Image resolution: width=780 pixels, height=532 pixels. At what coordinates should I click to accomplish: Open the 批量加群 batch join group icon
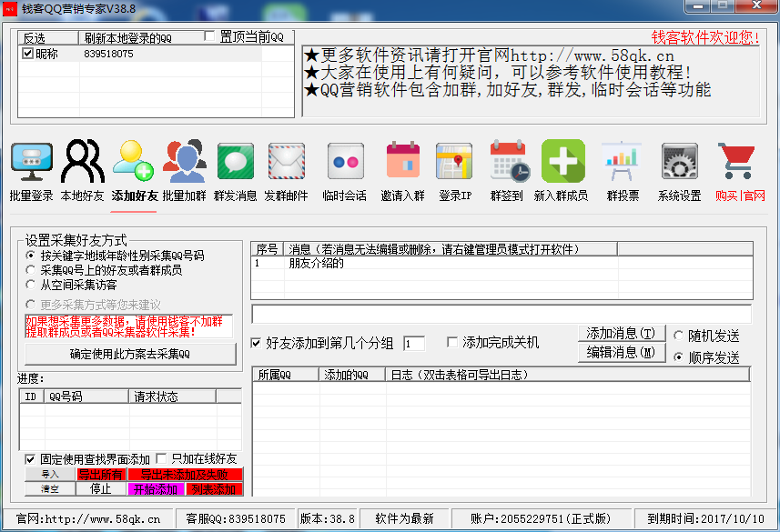click(185, 161)
